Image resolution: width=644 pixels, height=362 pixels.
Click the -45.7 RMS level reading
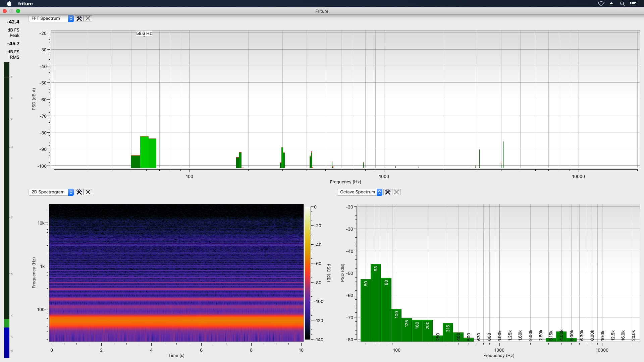tap(13, 44)
